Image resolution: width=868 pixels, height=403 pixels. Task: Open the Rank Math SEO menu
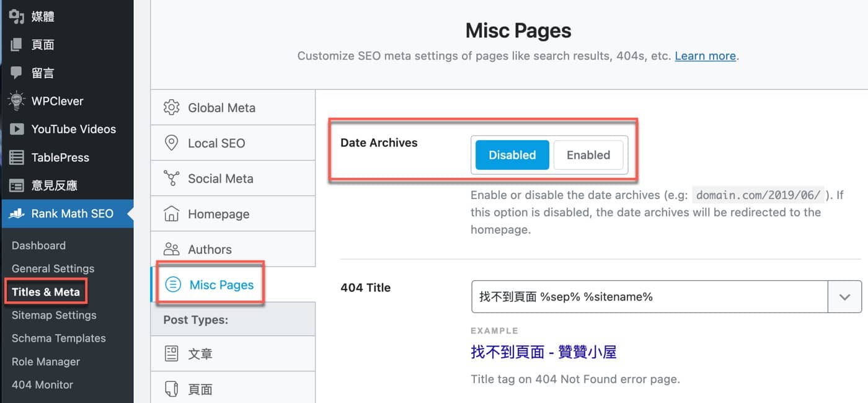[67, 214]
